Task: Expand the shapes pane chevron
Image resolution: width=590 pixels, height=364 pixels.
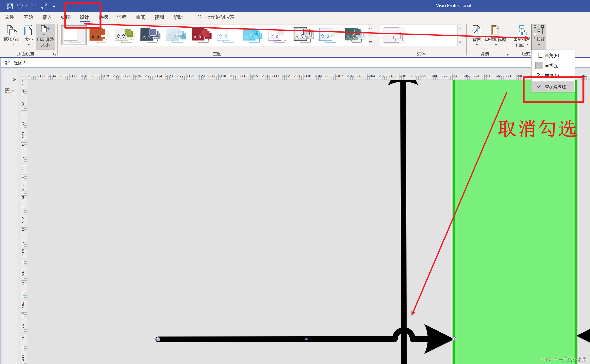Action: pos(14,80)
